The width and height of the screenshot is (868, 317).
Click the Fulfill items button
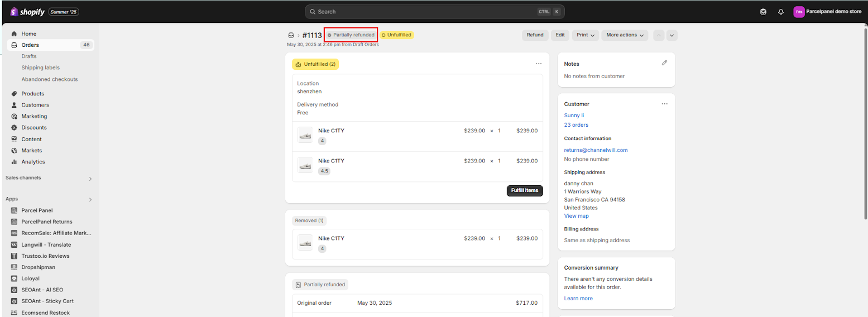[525, 190]
